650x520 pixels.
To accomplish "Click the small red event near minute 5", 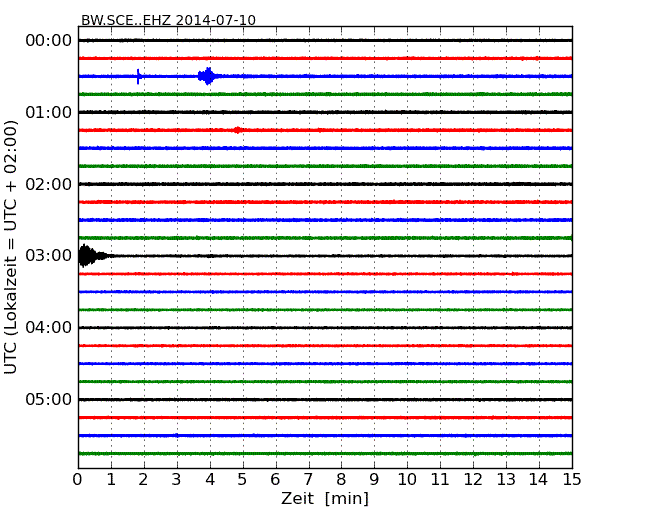I will [237, 130].
